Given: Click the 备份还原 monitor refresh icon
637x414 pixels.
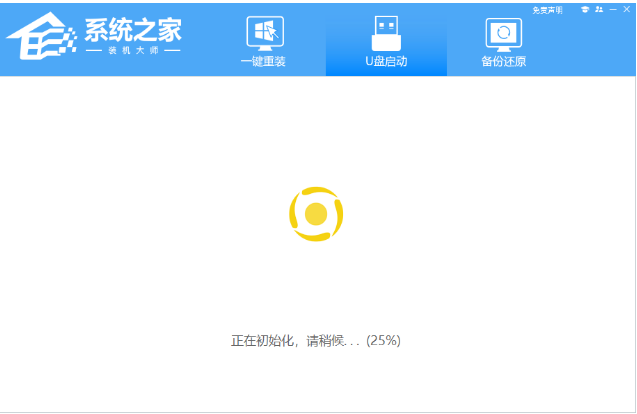Looking at the screenshot, I should pos(503,33).
